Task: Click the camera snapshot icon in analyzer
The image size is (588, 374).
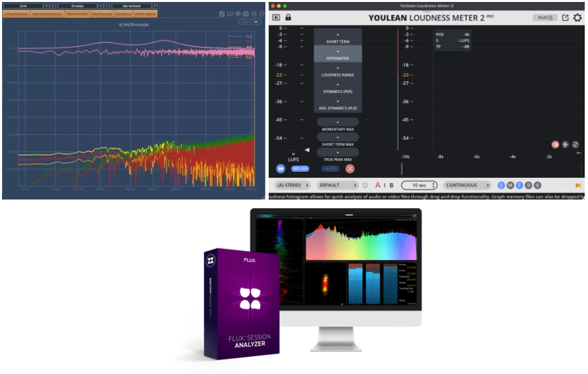Action: coord(246,14)
